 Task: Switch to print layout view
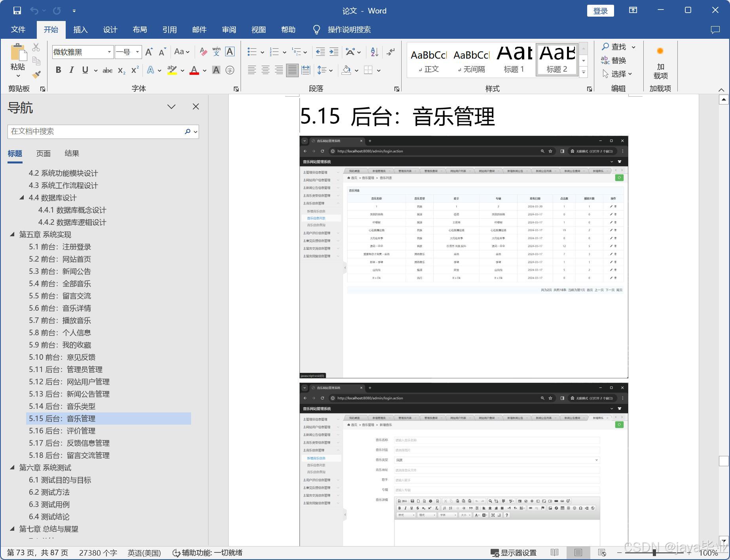[578, 553]
